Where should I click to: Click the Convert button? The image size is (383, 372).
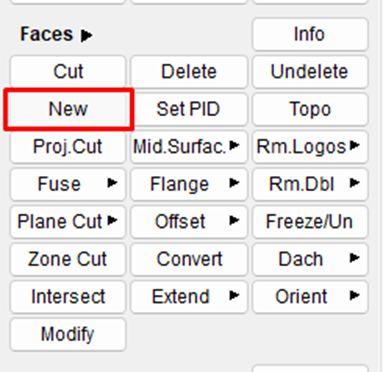(x=189, y=259)
